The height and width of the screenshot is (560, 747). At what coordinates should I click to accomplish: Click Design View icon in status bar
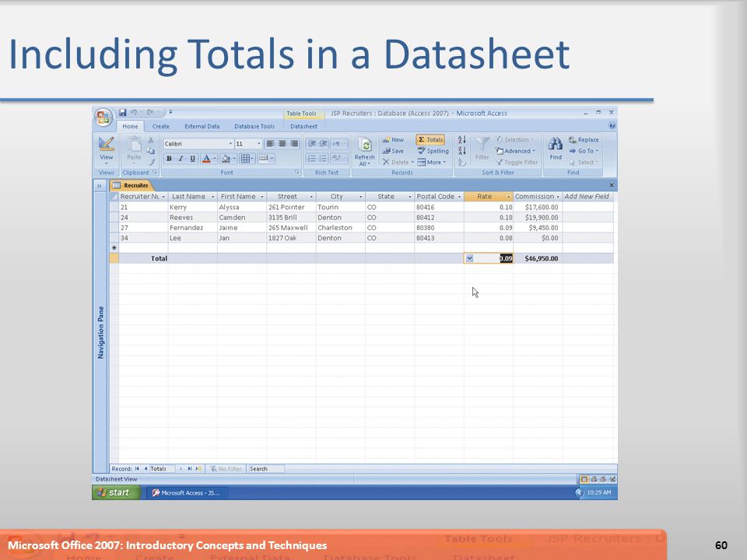[612, 480]
